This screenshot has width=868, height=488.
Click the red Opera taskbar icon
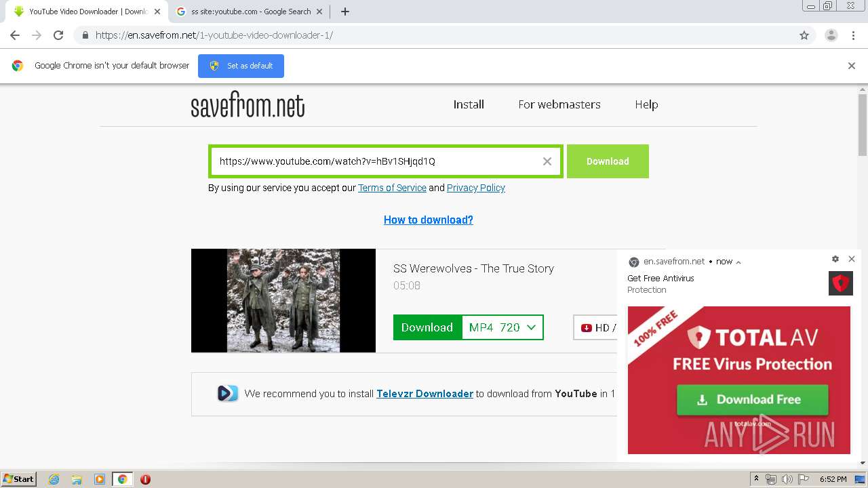click(145, 479)
